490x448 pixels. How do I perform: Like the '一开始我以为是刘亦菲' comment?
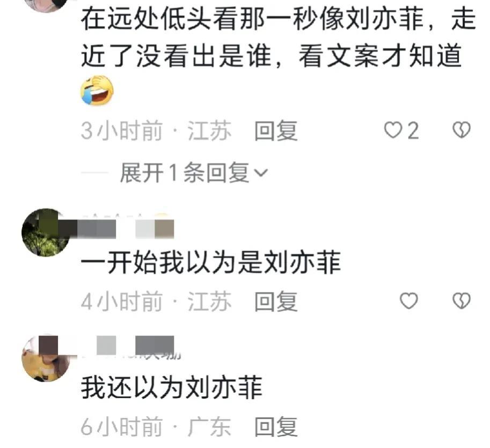(x=409, y=301)
